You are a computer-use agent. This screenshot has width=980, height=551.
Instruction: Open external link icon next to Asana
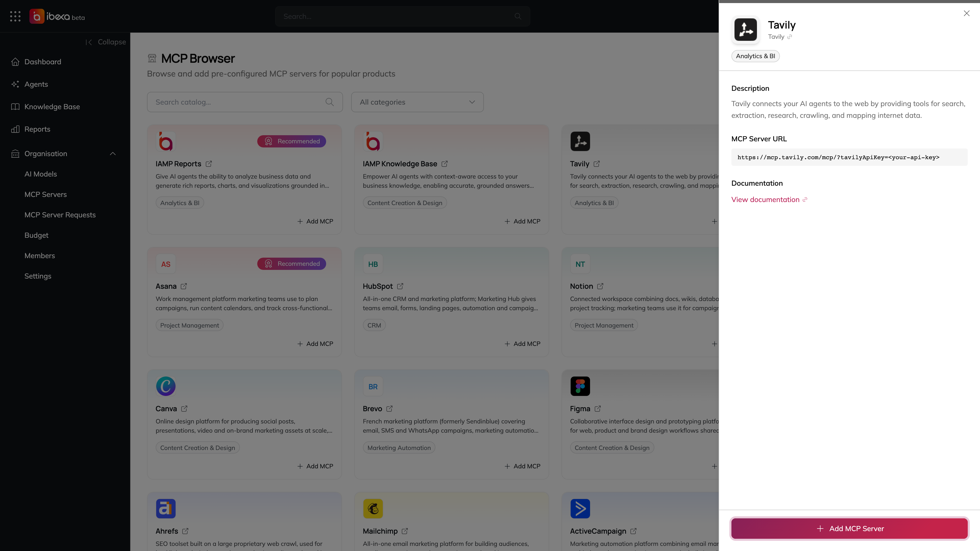(x=184, y=286)
